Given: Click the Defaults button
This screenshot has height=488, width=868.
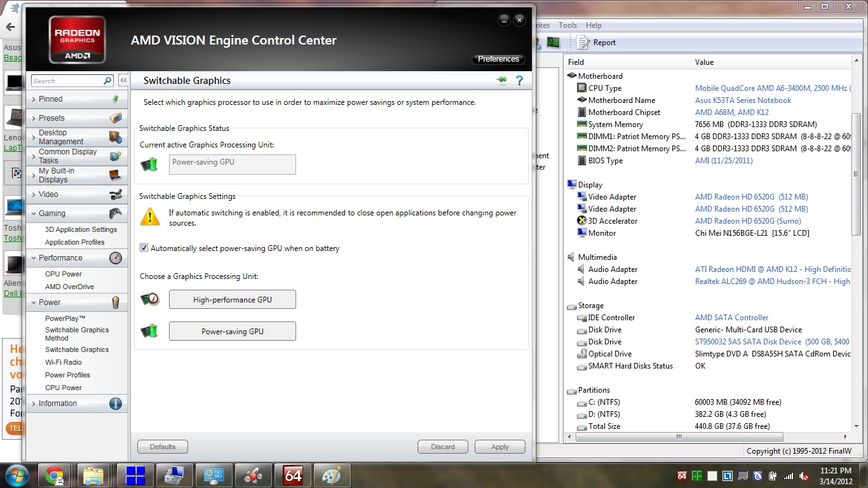Looking at the screenshot, I should click(x=163, y=447).
